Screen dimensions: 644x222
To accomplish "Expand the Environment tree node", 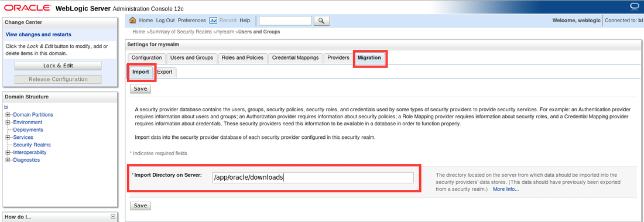I will click(8, 122).
